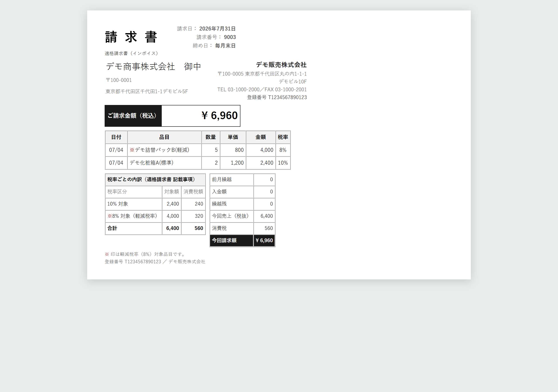
Task: Select recipient name デモ商事株式会社 御中
Action: tap(153, 66)
